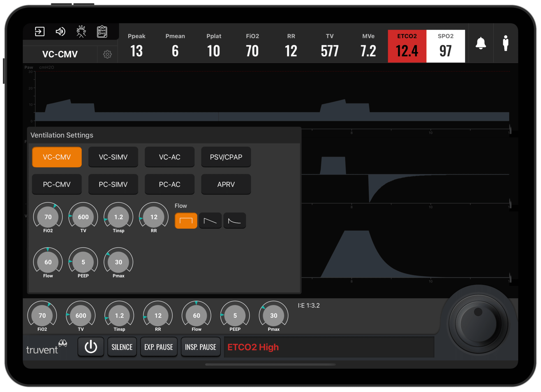The image size is (541, 392).
Task: Tap the Pplat 10 reading
Action: click(214, 46)
